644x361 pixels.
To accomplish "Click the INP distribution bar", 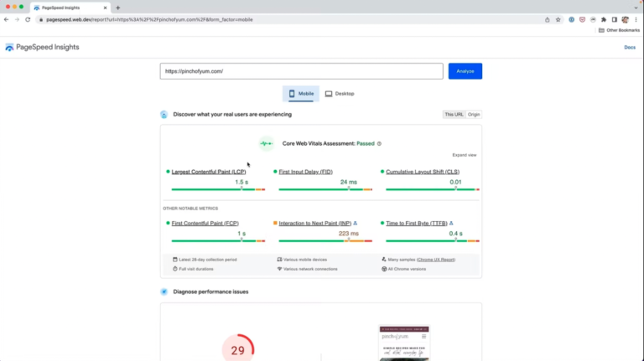I will point(325,240).
